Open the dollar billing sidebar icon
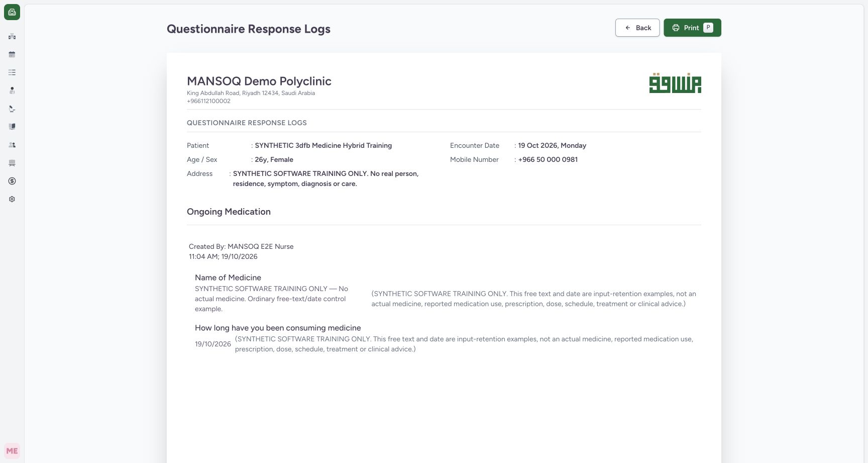Image resolution: width=868 pixels, height=463 pixels. [12, 181]
